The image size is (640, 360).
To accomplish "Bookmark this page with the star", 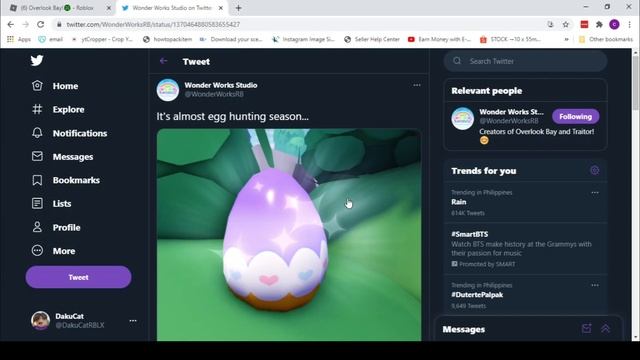I will tap(565, 24).
